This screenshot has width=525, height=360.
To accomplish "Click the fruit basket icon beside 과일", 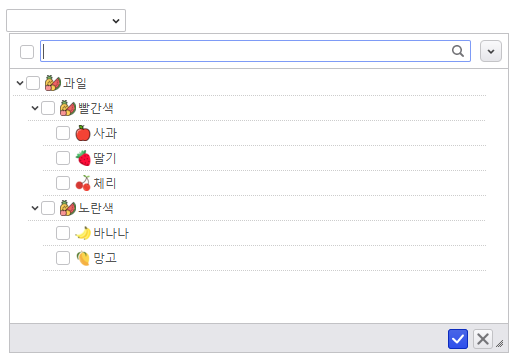I will tap(53, 83).
